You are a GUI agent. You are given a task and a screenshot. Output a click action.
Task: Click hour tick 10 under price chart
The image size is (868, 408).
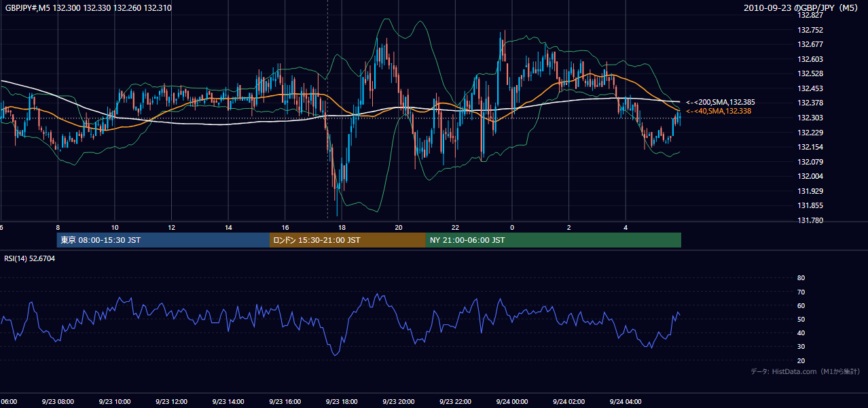pos(115,227)
